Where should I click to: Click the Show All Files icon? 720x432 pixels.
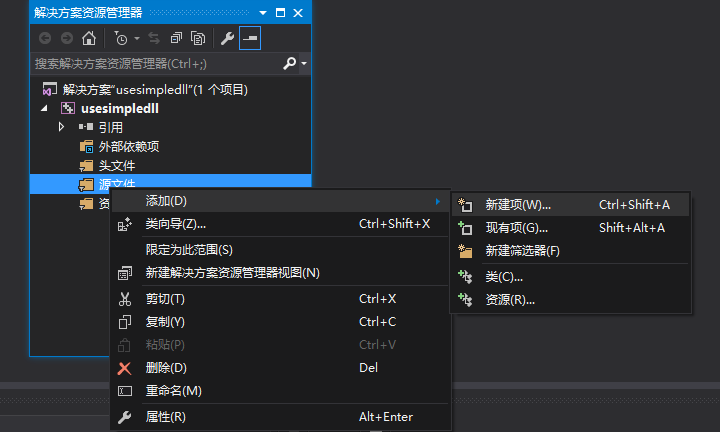click(x=198, y=38)
